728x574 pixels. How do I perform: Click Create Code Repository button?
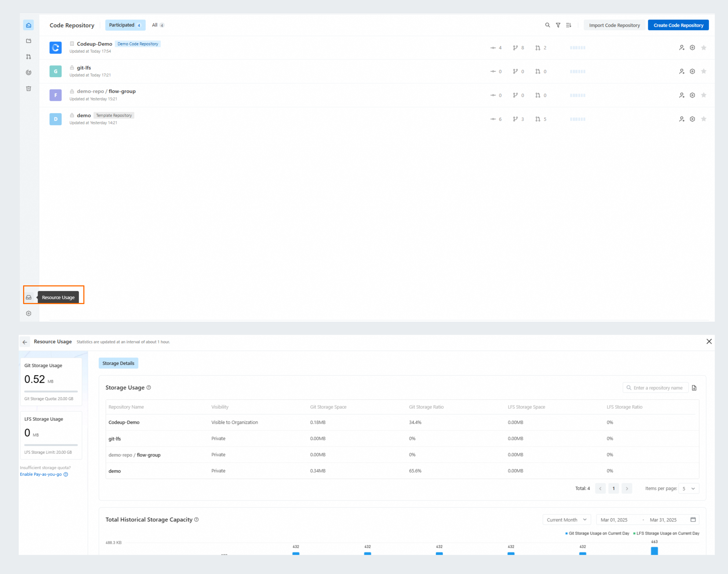click(x=678, y=25)
